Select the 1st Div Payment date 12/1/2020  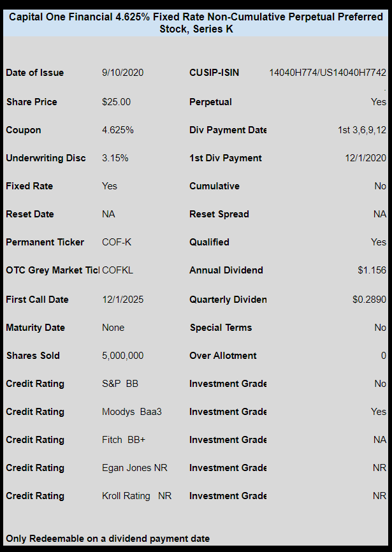[366, 157]
